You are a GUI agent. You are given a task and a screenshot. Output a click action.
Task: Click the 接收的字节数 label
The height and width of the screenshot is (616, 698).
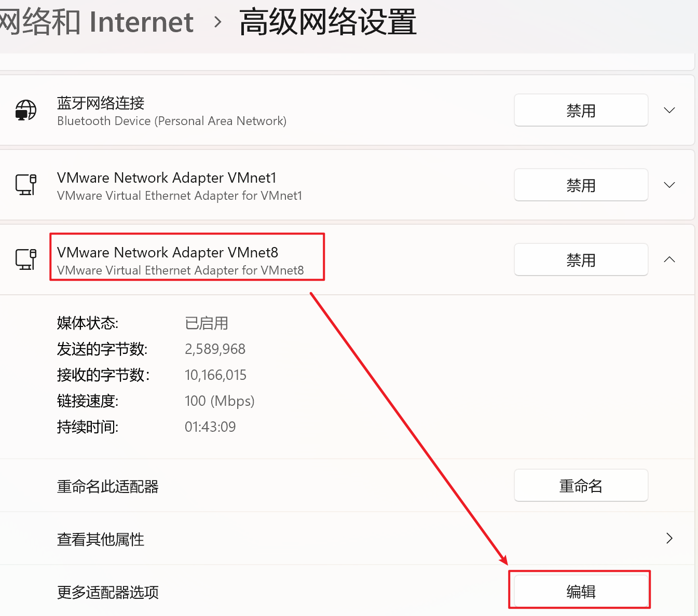[x=103, y=375]
